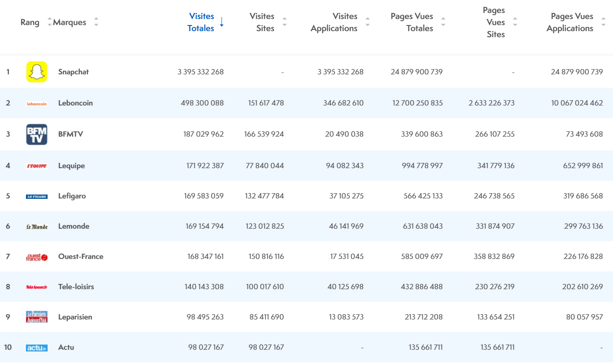Image resolution: width=613 pixels, height=364 pixels.
Task: Click the Le Figaro logo
Action: [x=37, y=196]
